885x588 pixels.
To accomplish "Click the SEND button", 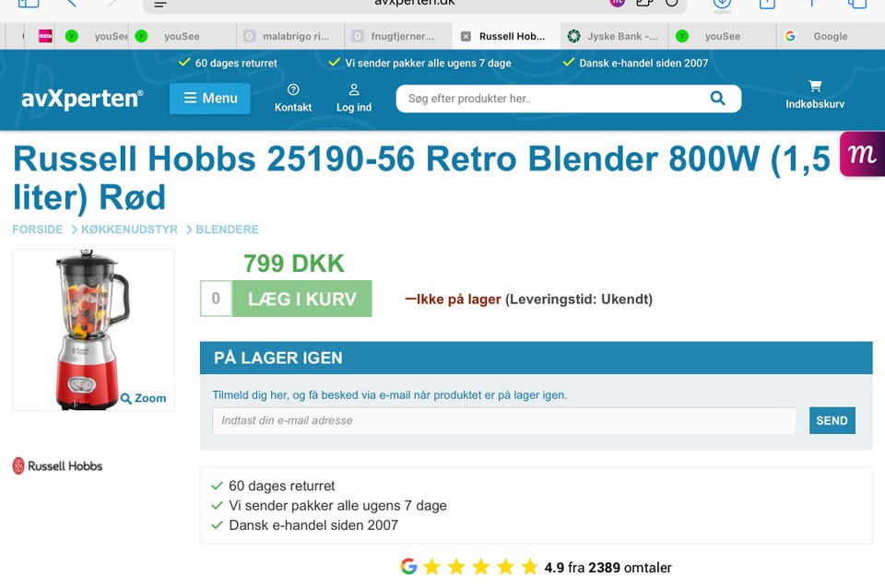I will pyautogui.click(x=832, y=420).
